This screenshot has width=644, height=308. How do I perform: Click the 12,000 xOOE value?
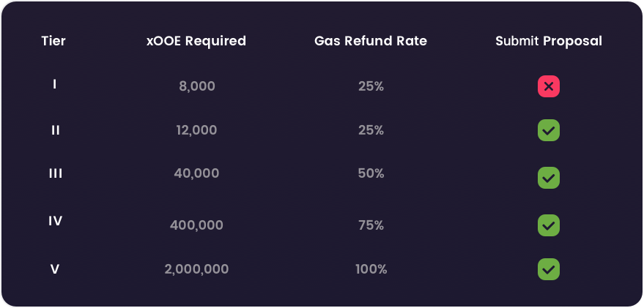point(196,130)
